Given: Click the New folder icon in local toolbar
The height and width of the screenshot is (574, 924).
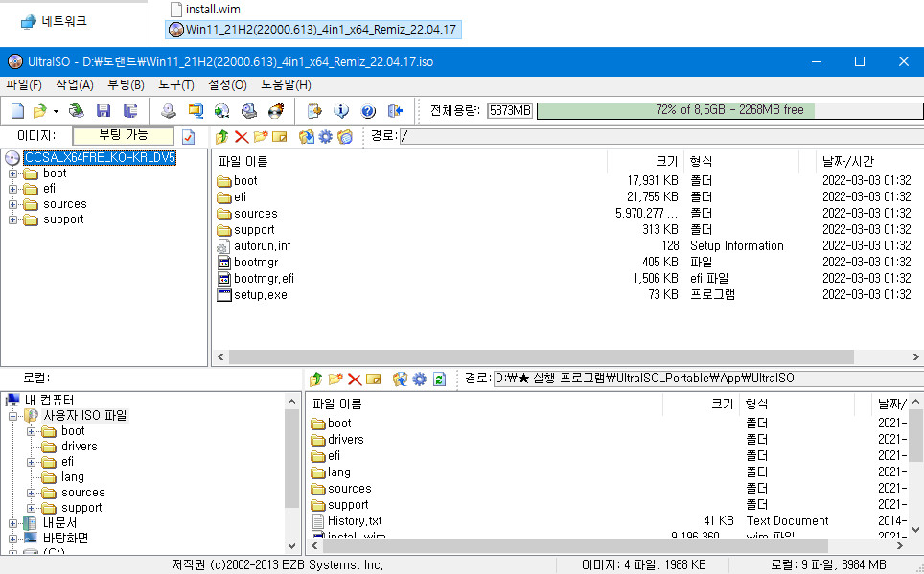Looking at the screenshot, I should coord(335,379).
